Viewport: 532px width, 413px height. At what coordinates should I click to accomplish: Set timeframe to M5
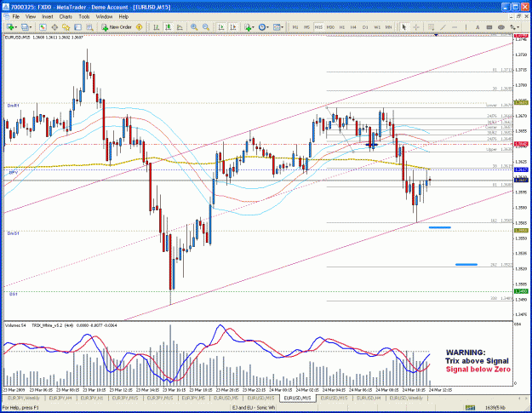[306, 27]
